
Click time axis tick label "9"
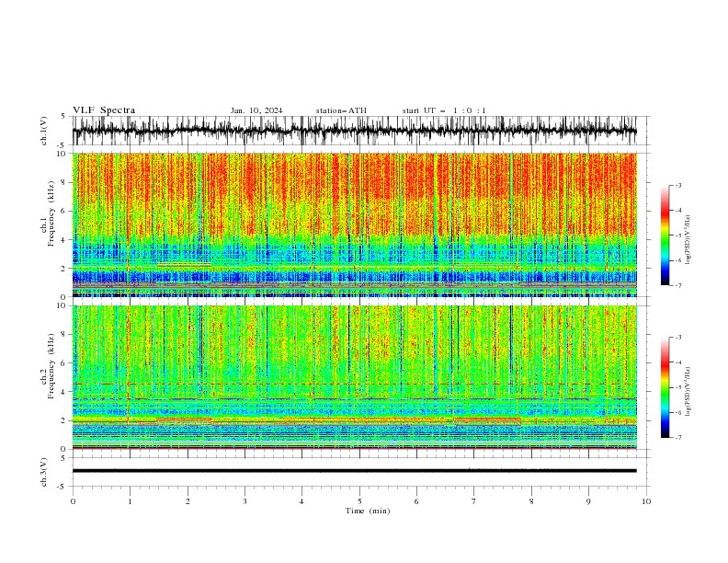point(588,501)
